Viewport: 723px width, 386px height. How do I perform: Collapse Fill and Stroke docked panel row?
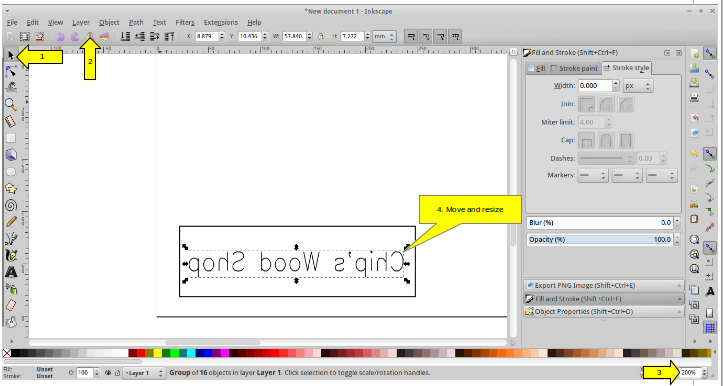[604, 299]
